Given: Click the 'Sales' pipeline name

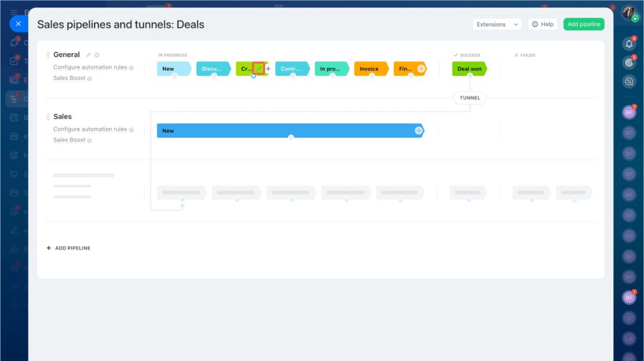Looking at the screenshot, I should [x=63, y=116].
